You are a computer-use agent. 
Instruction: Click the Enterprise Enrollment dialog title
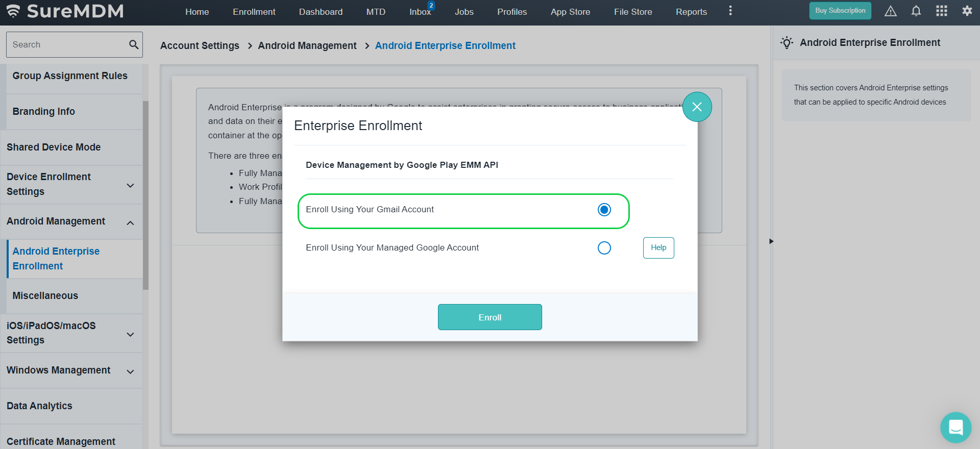click(358, 126)
